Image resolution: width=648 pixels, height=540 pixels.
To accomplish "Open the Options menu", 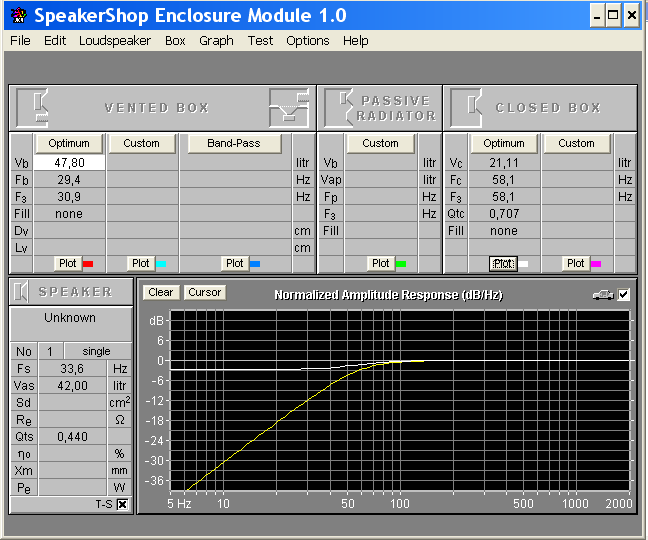I will [308, 40].
